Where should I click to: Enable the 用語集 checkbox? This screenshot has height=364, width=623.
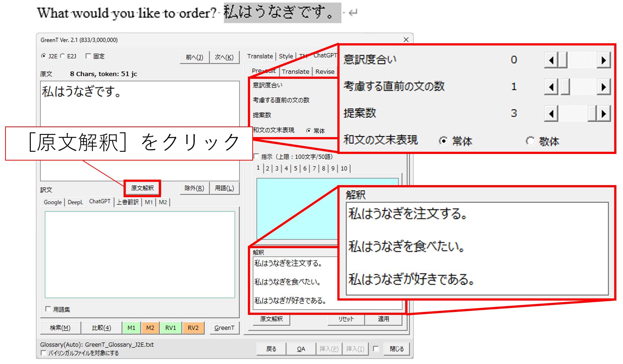tap(48, 309)
